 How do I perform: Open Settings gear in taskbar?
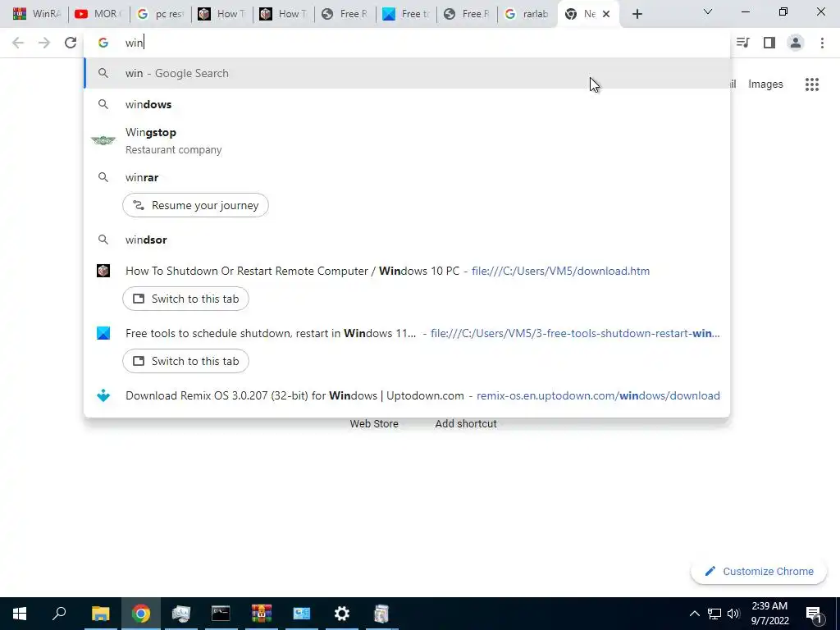pos(342,614)
